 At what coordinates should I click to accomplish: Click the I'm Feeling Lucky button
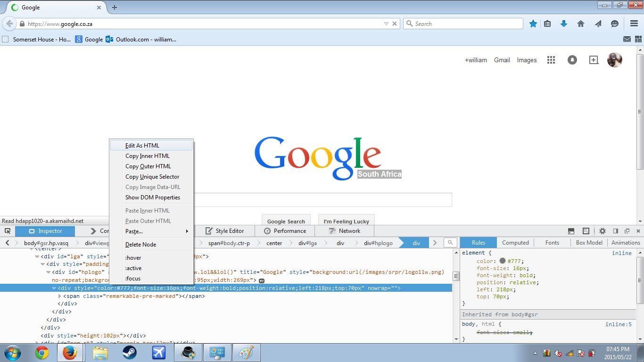click(x=346, y=221)
